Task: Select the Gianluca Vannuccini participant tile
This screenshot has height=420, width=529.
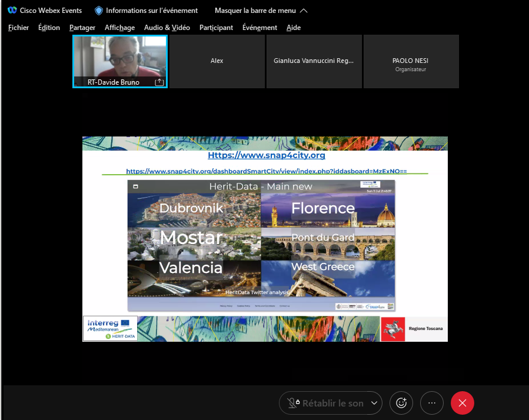Action: [314, 61]
